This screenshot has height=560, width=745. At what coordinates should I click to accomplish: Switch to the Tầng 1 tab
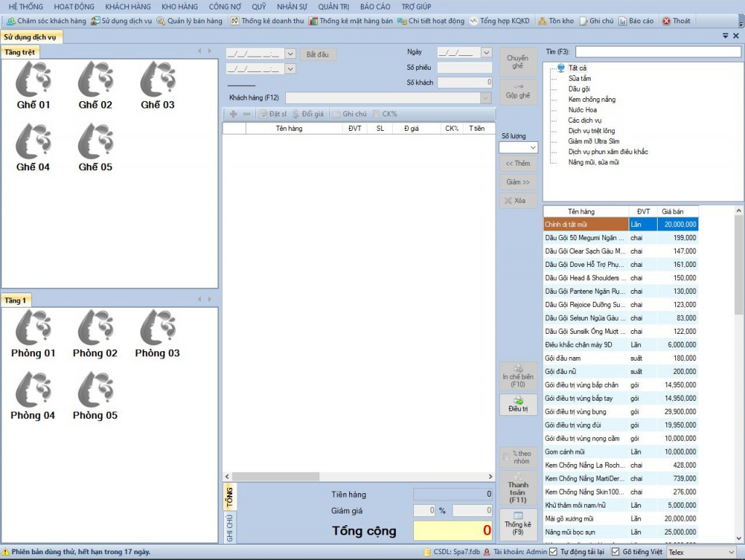(x=16, y=300)
